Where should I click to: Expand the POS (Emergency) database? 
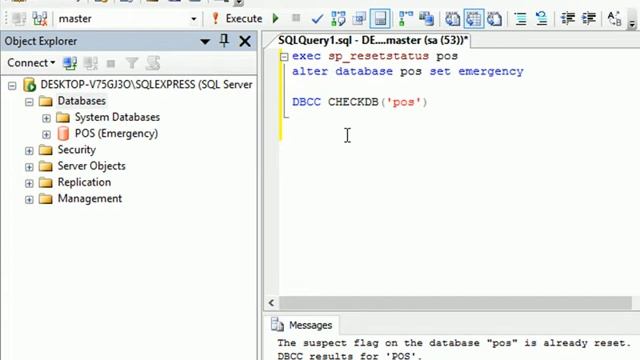coord(46,134)
